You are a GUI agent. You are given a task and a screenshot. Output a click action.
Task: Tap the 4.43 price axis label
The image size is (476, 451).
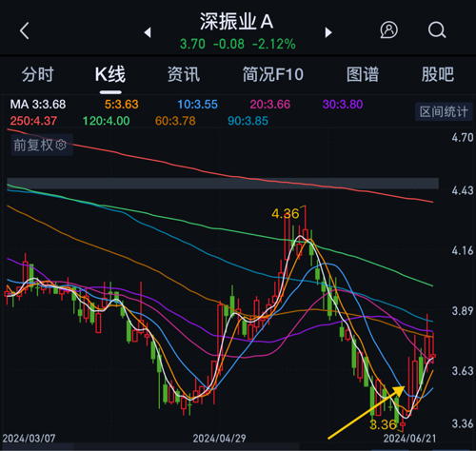(463, 190)
